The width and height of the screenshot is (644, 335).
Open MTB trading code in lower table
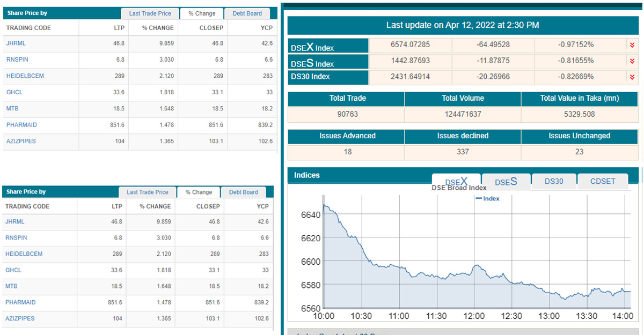coord(11,286)
